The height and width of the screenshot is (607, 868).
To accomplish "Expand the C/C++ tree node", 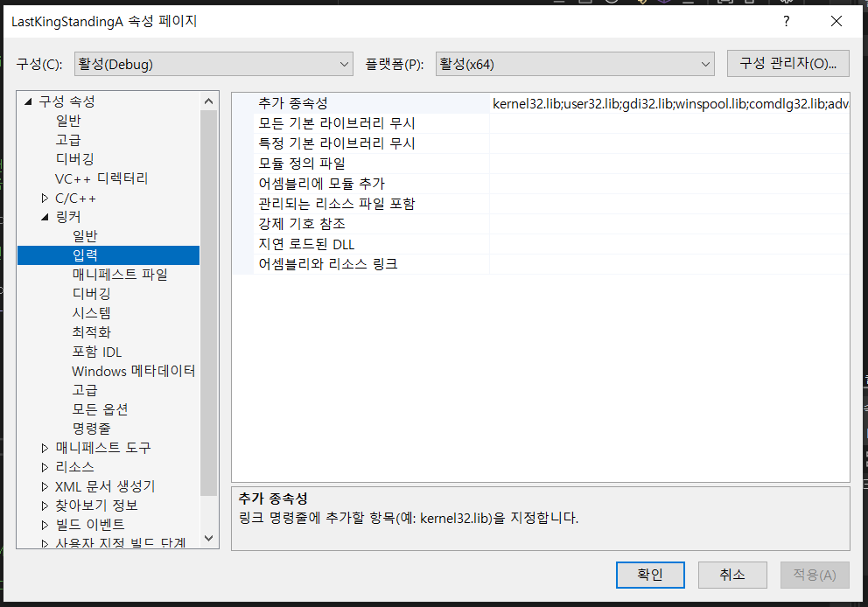I will click(x=45, y=198).
